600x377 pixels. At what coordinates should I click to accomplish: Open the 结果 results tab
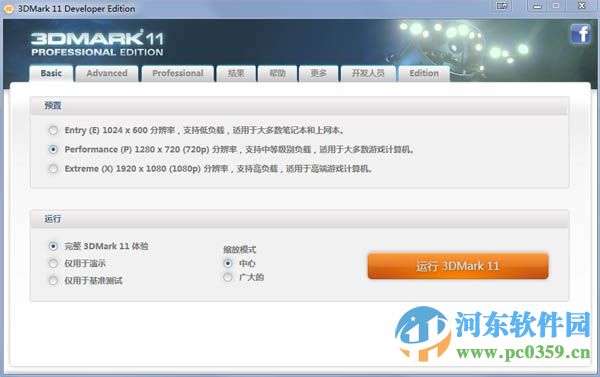click(x=236, y=73)
